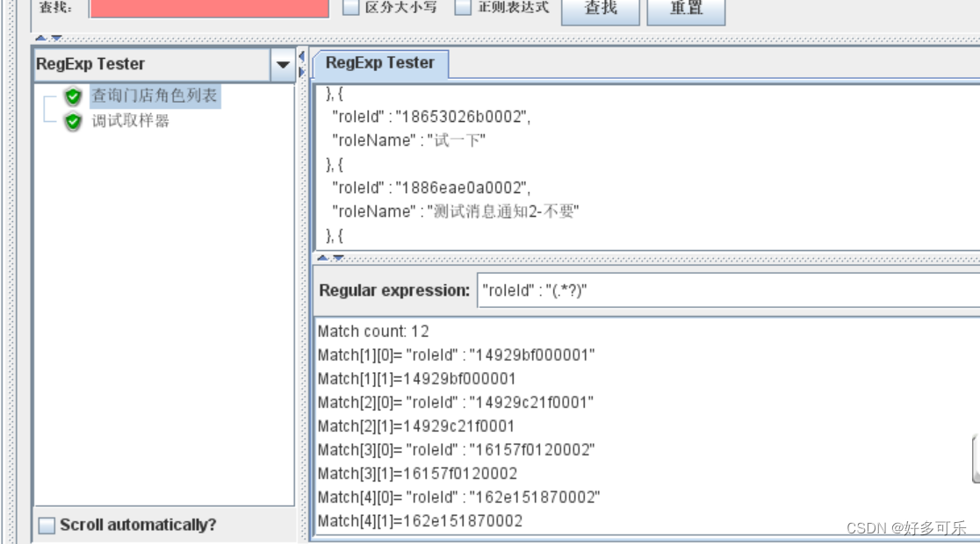Click the Match[2][0] result line
The height and width of the screenshot is (544, 980).
pyautogui.click(x=456, y=402)
